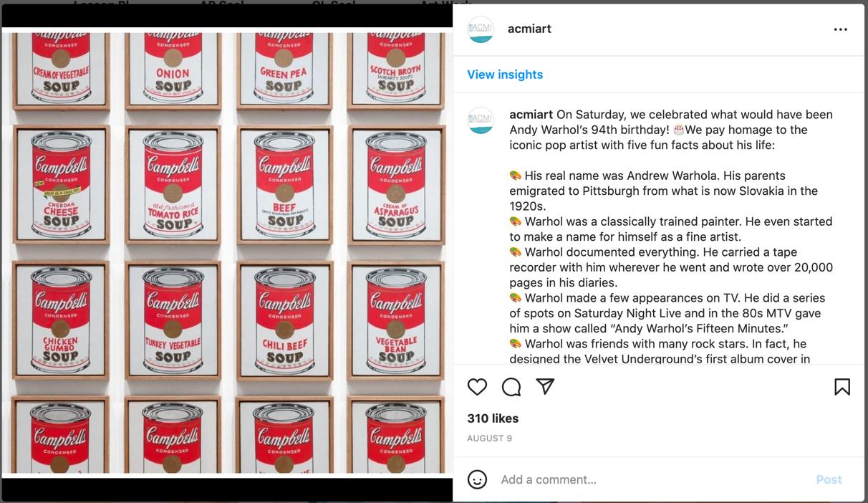Open View insights link
This screenshot has height=503, width=868.
tap(505, 75)
